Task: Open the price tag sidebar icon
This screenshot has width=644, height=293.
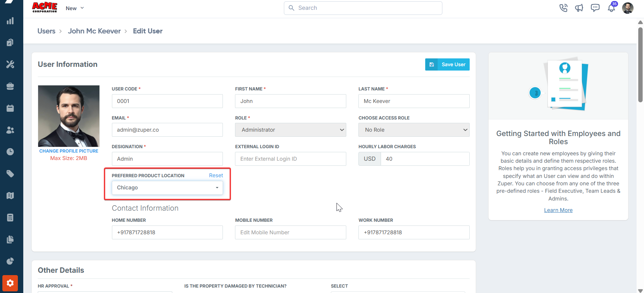Action: point(10,174)
